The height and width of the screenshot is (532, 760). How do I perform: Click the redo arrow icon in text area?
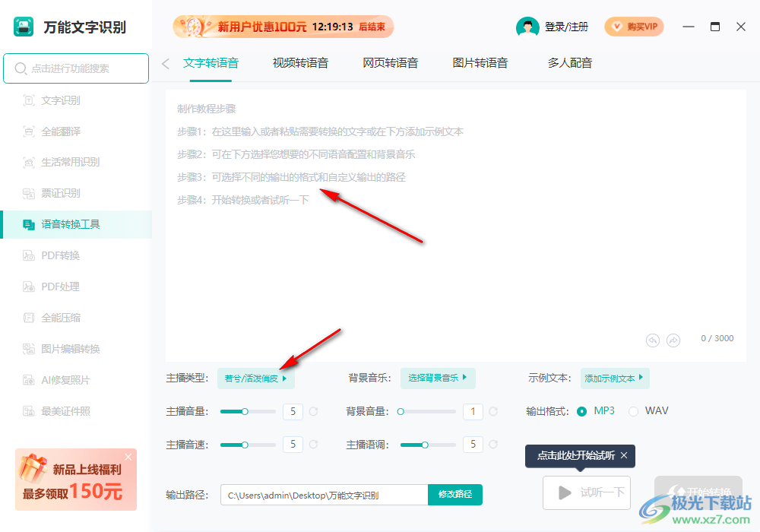(x=673, y=340)
